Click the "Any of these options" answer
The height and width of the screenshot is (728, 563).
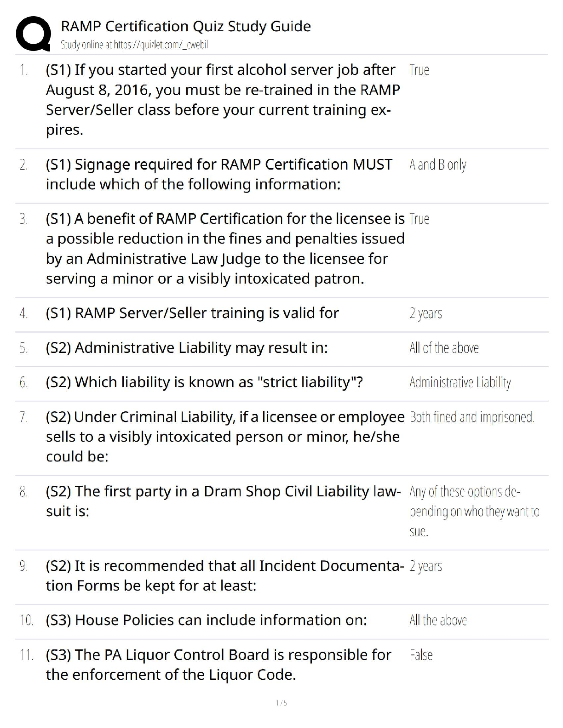tap(474, 511)
